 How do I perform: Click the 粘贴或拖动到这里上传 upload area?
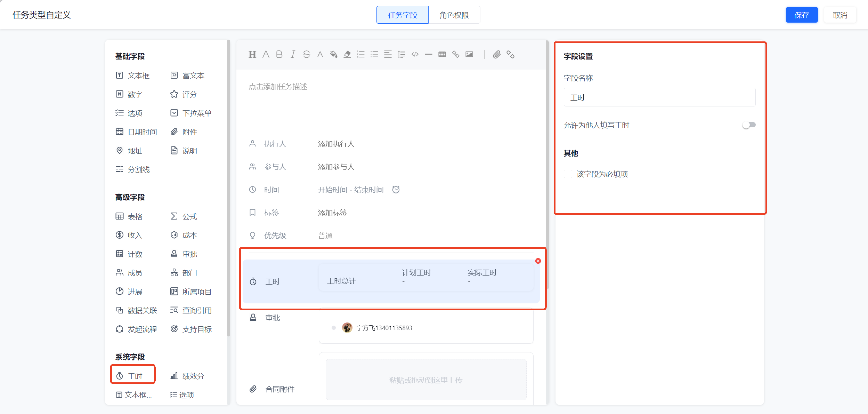point(426,380)
